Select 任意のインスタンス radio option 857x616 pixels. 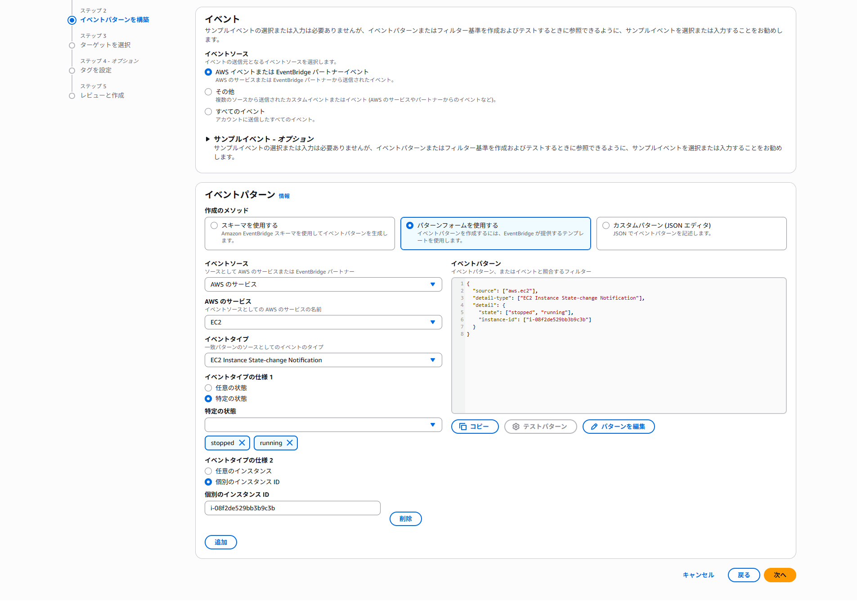tap(208, 471)
